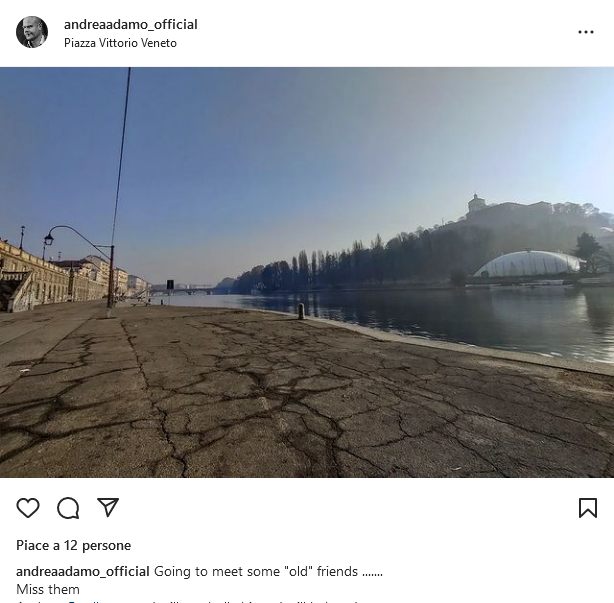Click andreaadamo_official username in the caption
Viewport: 614px width, 603px height.
[x=83, y=571]
